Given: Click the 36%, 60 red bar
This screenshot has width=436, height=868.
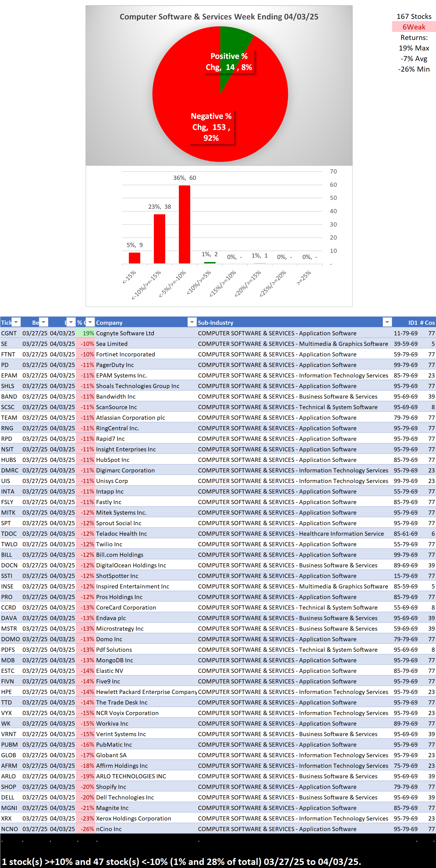Looking at the screenshot, I should tap(184, 224).
